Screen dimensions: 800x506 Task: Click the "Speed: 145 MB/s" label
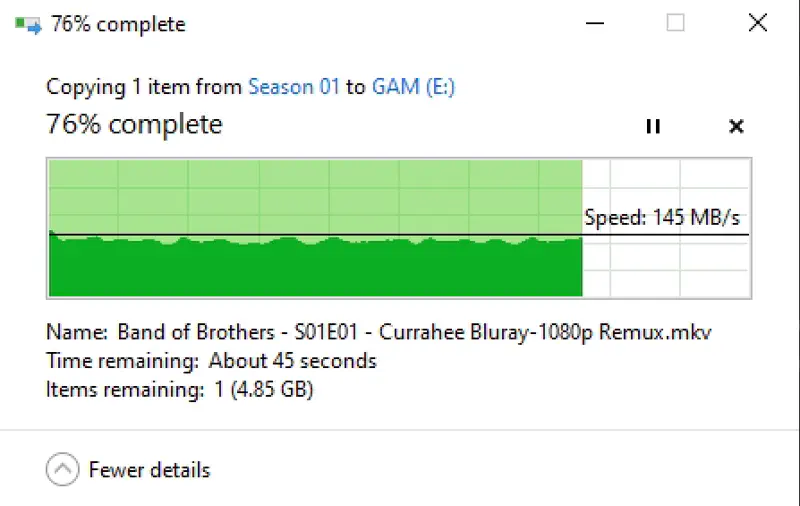tap(662, 217)
